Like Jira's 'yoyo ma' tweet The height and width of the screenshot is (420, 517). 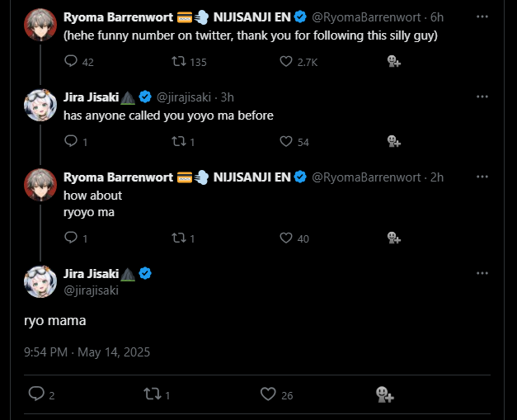[286, 142]
